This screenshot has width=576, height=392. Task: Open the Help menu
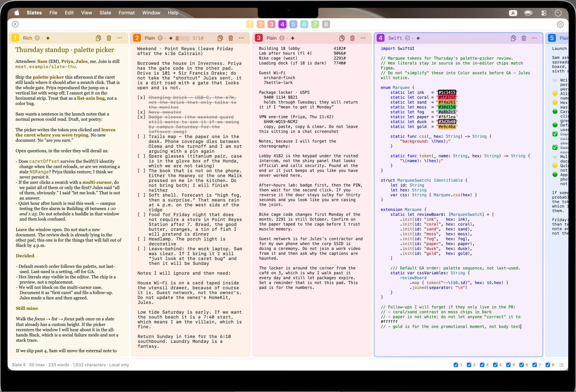pos(173,13)
